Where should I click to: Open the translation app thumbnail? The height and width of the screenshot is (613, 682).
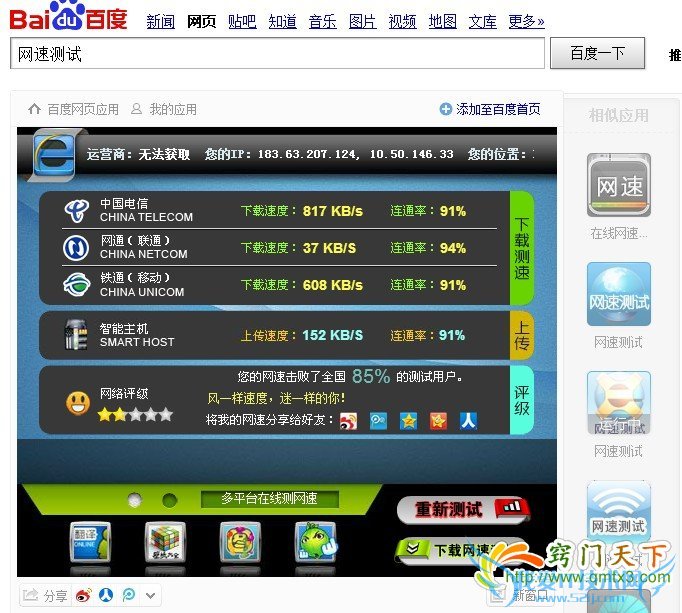coord(90,542)
